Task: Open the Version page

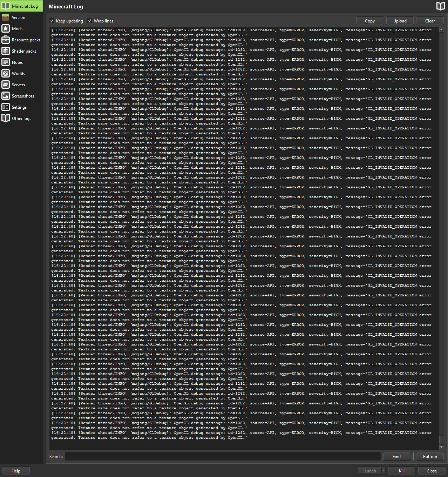Action: (x=22, y=17)
